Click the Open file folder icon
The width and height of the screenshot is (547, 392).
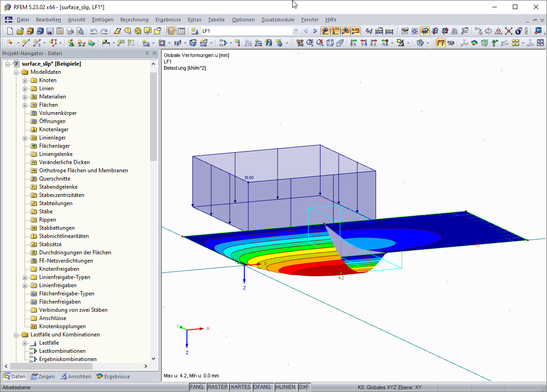(x=20, y=31)
